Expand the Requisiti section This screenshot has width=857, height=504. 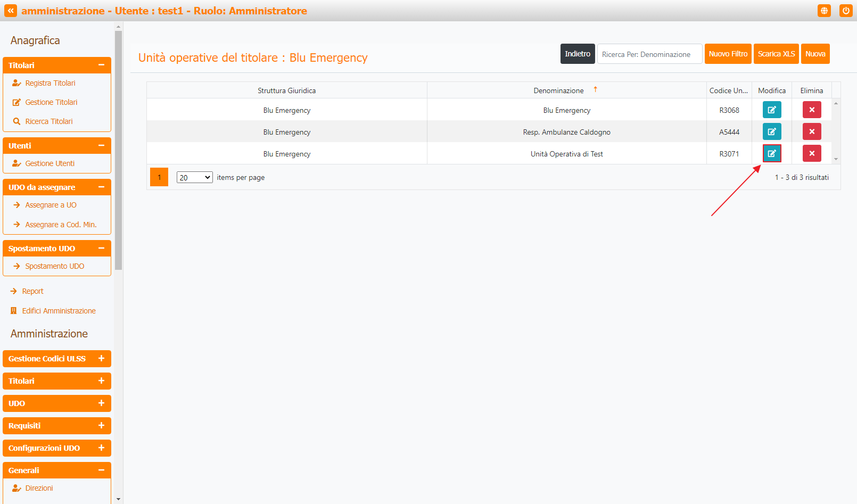point(101,426)
